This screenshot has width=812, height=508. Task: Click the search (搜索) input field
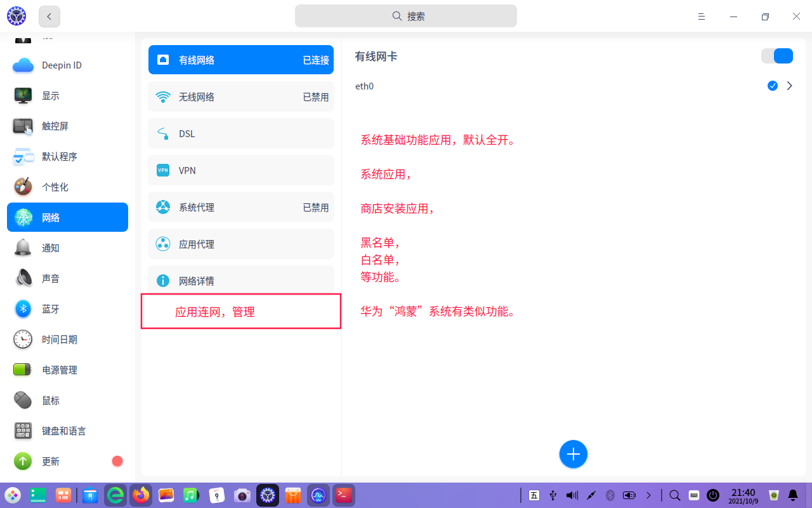406,17
